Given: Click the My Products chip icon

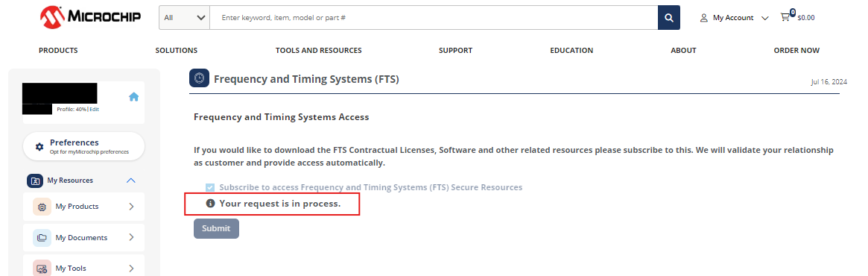Looking at the screenshot, I should click(x=42, y=207).
